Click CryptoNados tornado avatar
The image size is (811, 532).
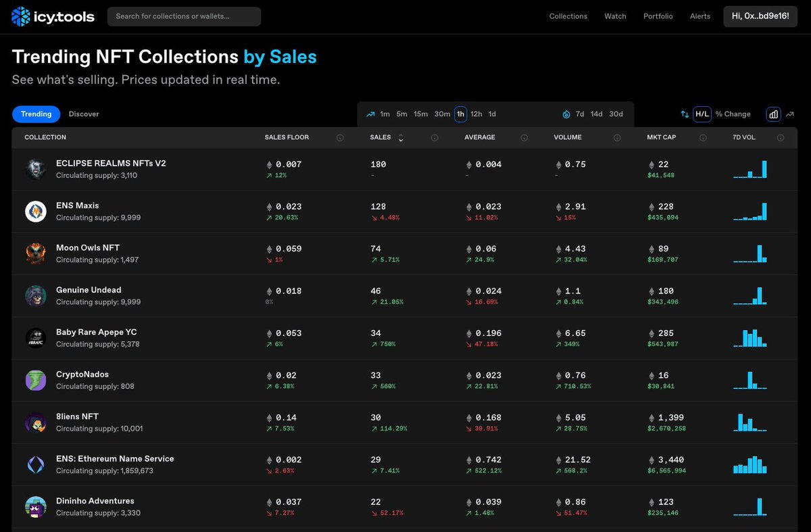coord(36,381)
